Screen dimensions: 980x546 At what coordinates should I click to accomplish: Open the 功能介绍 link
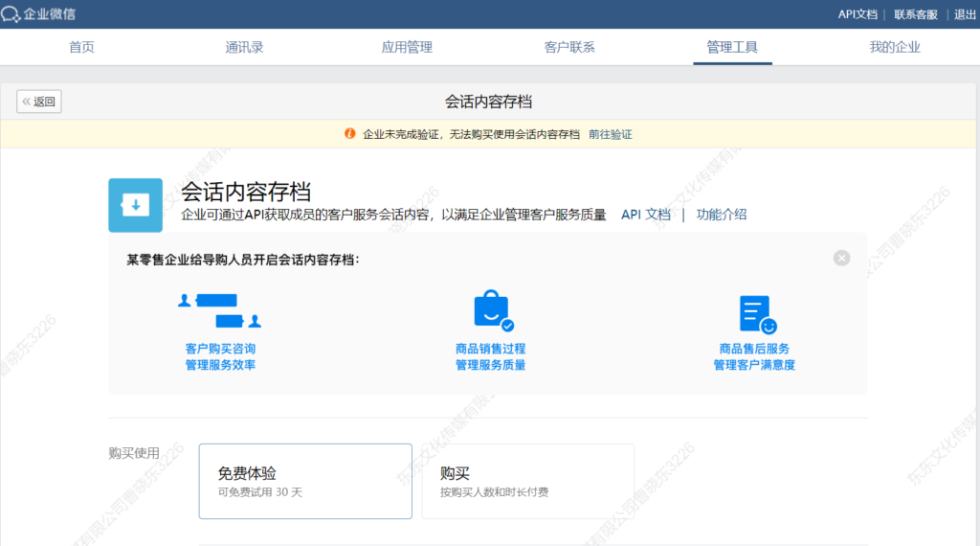pyautogui.click(x=722, y=215)
